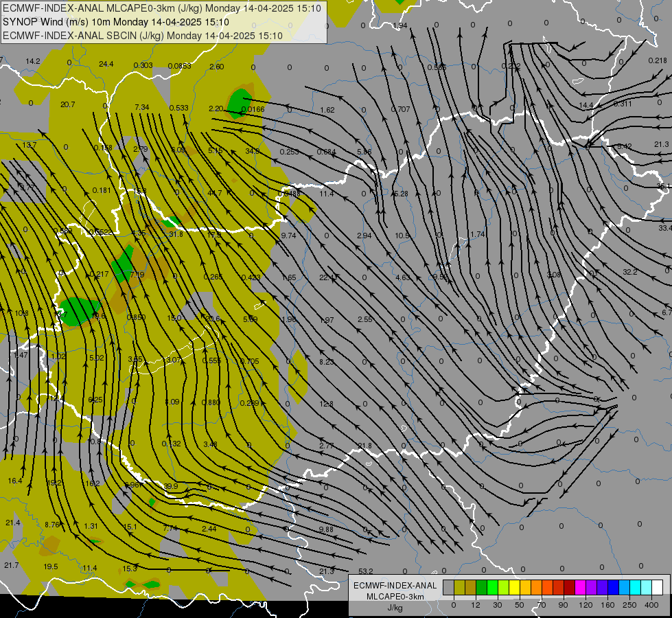The height and width of the screenshot is (618, 672).
Task: Click the map value 14.4
Action: coord(586,105)
